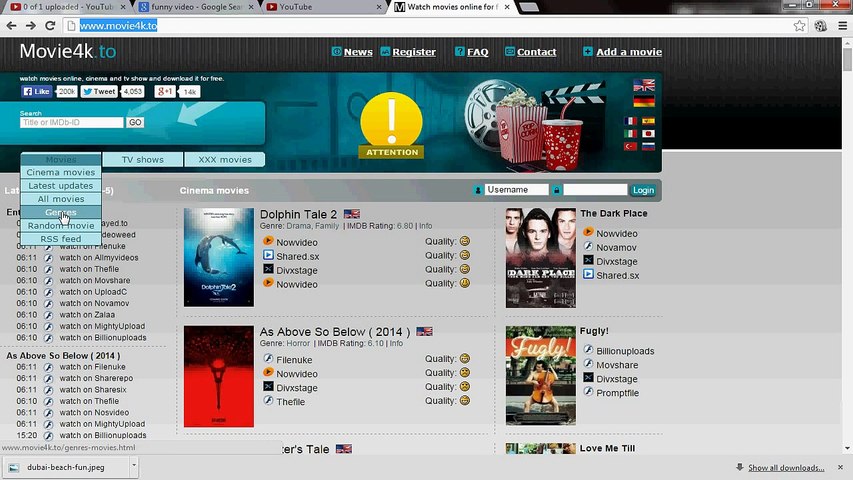Image resolution: width=853 pixels, height=480 pixels.
Task: Click Shared.sx icon under Dolphin Tale 2
Action: 268,255
